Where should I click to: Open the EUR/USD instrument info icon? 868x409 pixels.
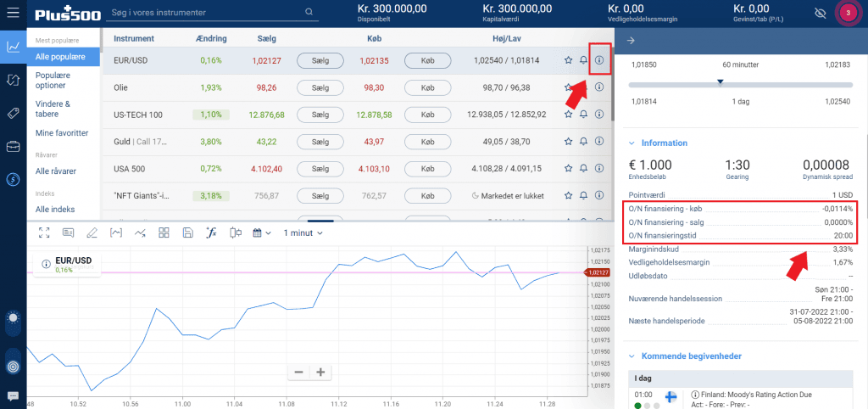click(599, 60)
